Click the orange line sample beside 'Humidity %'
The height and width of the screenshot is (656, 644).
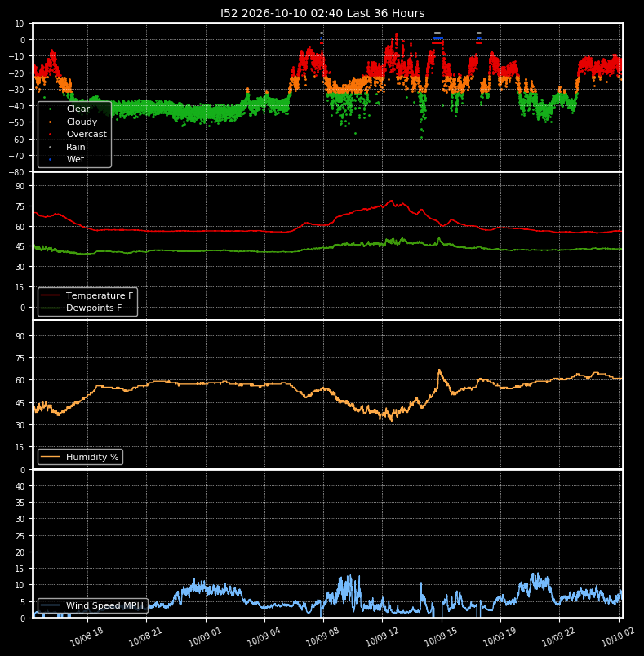51,457
